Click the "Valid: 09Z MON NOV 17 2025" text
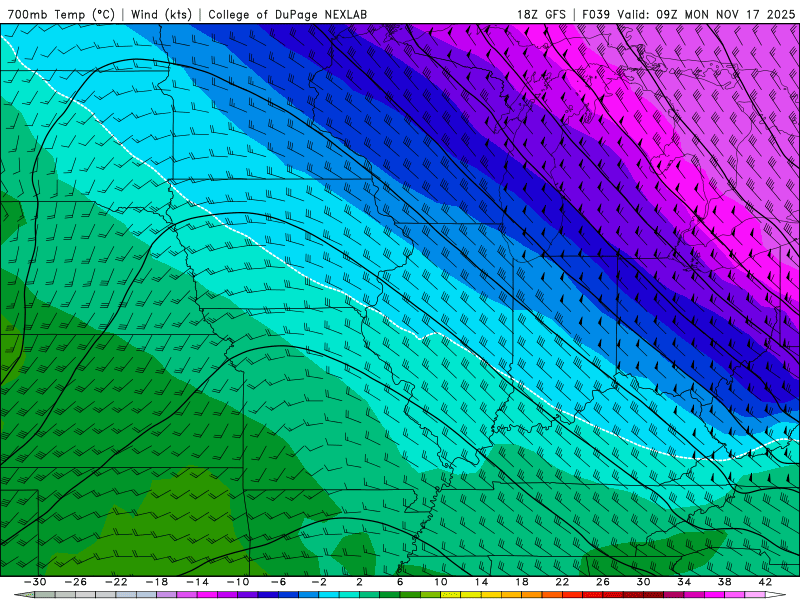Image resolution: width=800 pixels, height=600 pixels. pyautogui.click(x=706, y=14)
